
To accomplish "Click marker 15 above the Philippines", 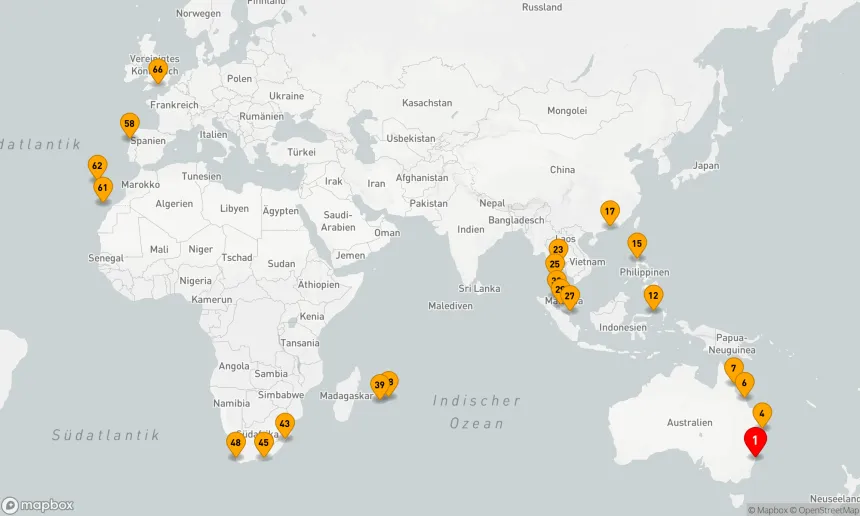I will [637, 245].
